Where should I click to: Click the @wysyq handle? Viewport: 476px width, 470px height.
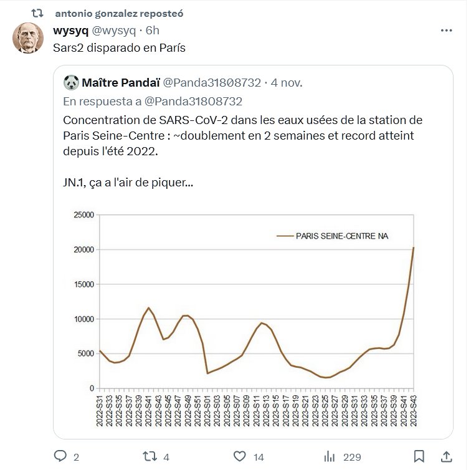tap(114, 30)
